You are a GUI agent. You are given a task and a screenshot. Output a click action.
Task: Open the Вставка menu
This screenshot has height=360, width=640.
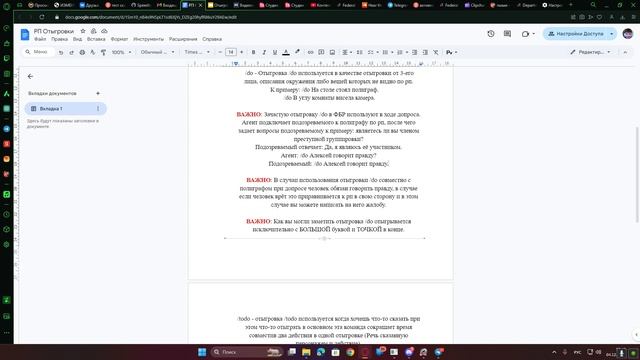click(96, 39)
